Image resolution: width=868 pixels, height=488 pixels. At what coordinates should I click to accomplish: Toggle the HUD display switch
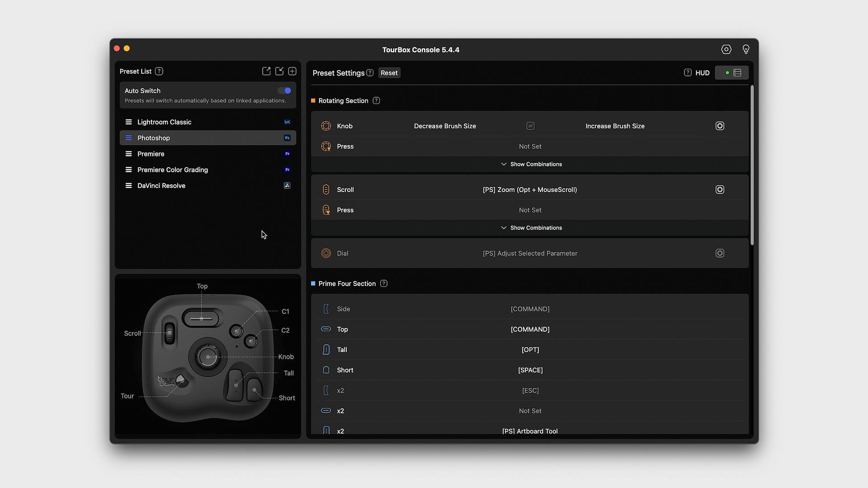731,72
